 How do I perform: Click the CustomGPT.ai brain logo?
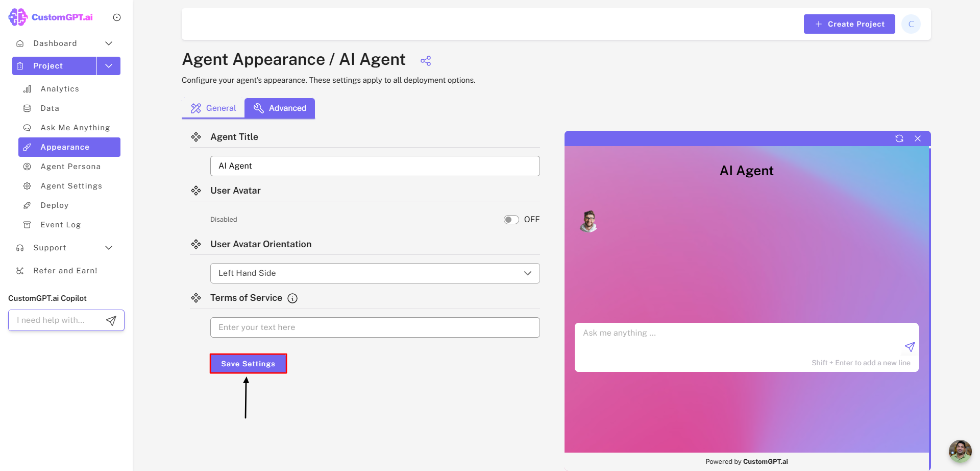coord(18,17)
